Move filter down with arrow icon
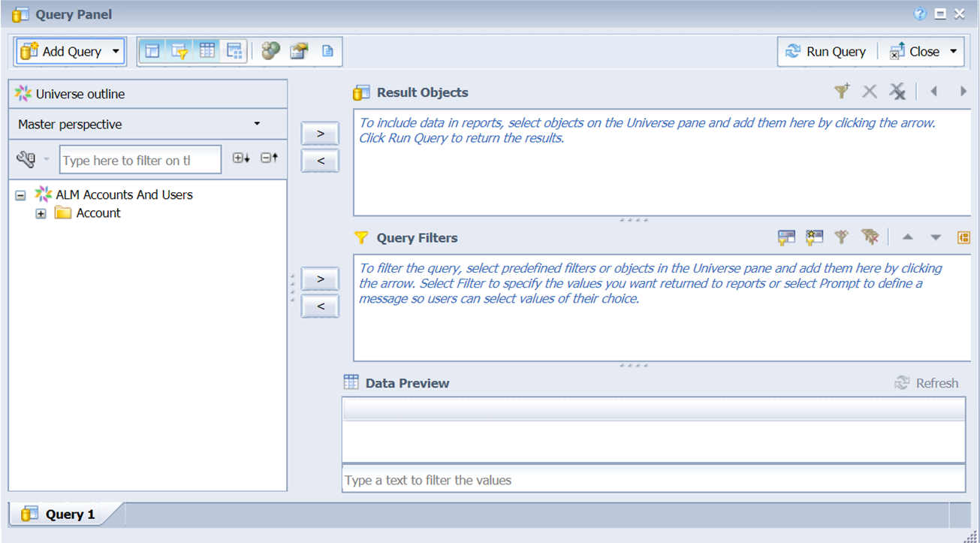 pos(936,237)
